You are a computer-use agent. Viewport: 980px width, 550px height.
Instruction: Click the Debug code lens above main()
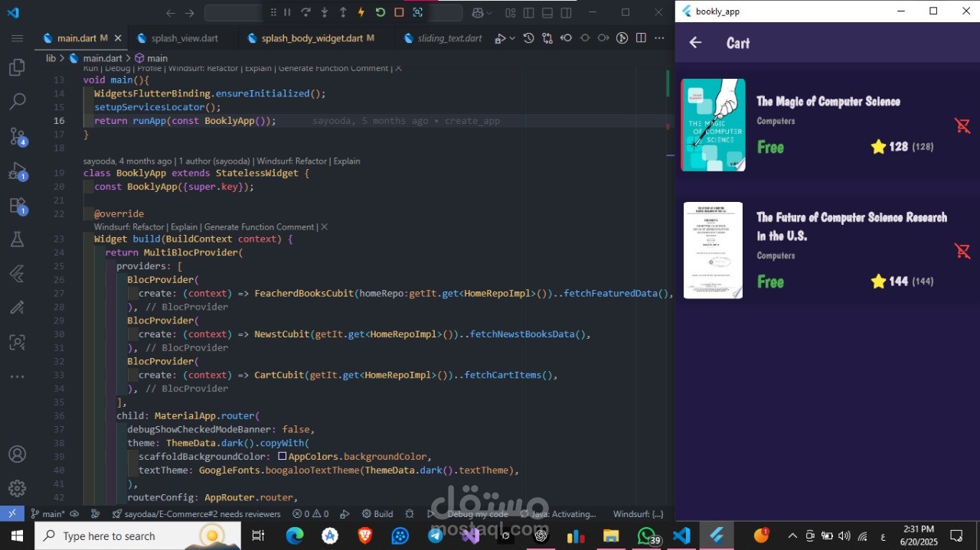click(x=119, y=68)
